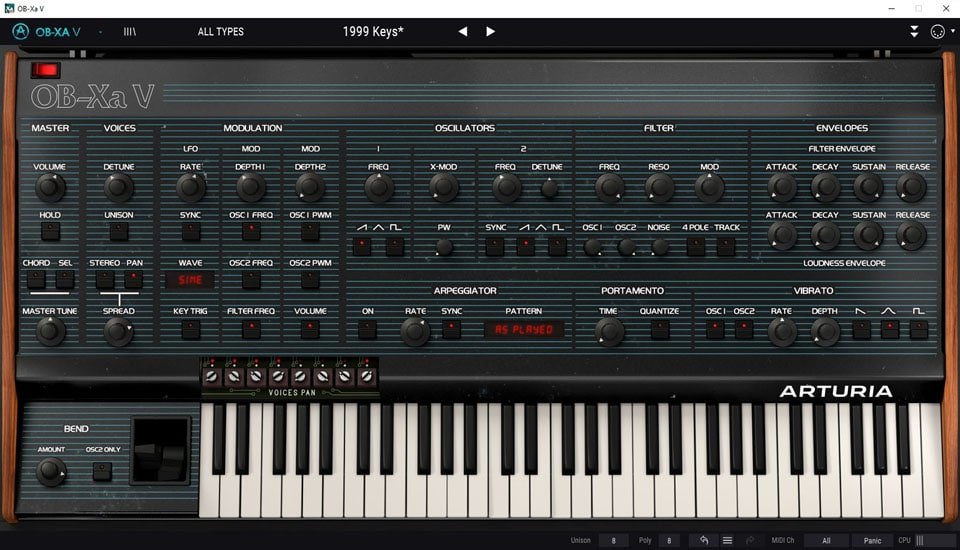The width and height of the screenshot is (960, 550).
Task: Toggle vibrato OSC2 button
Action: coord(744,330)
